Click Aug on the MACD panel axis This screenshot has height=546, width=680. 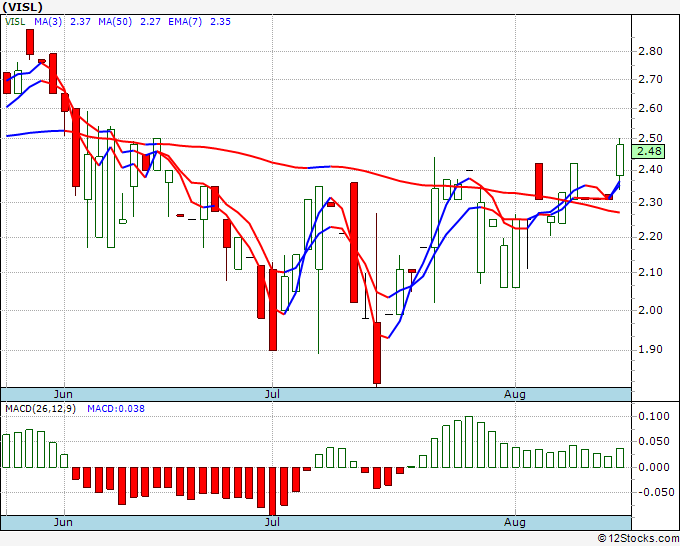pyautogui.click(x=515, y=522)
